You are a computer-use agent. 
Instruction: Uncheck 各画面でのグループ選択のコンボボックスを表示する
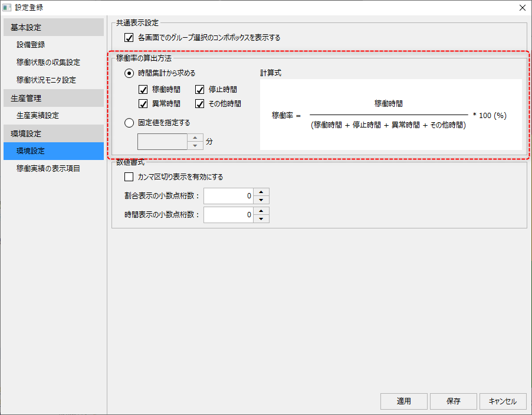tap(130, 37)
